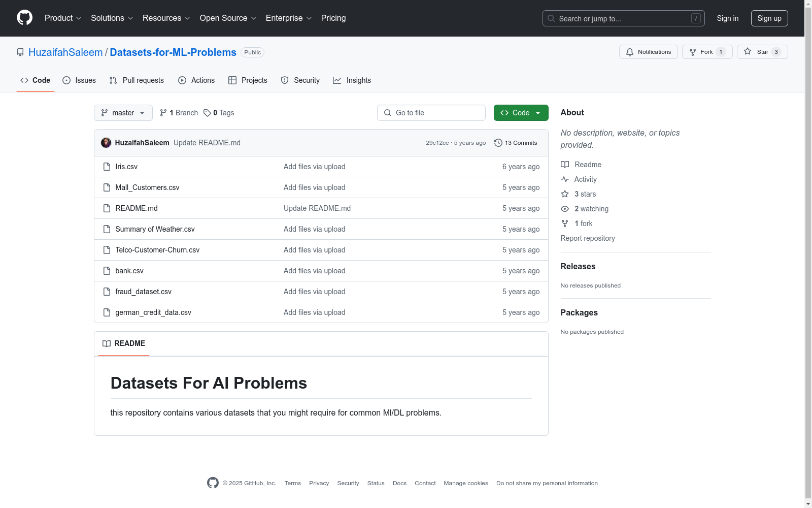Select the Security tab
Viewport: 812px width, 508px height.
click(300, 80)
